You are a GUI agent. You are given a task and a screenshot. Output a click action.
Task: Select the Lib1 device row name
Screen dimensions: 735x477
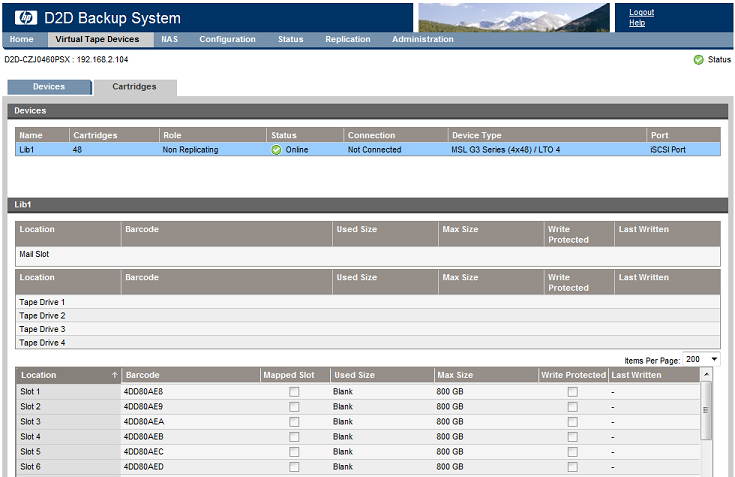pos(26,149)
